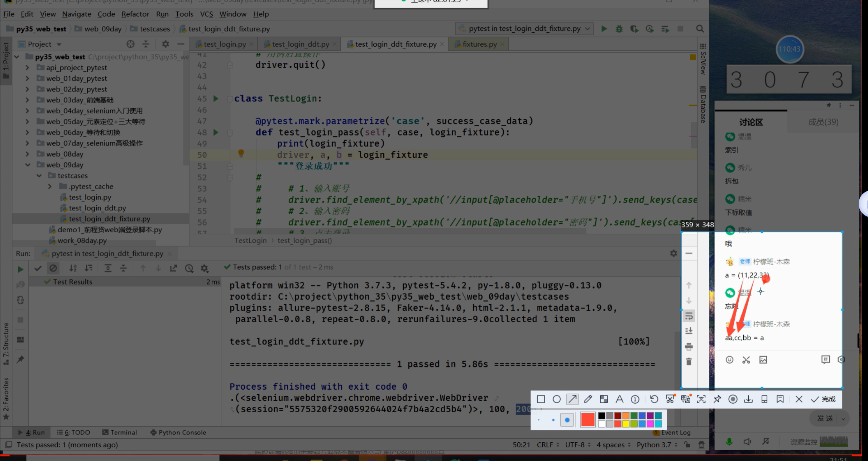Pin the screenshot to screen
Screen dimensions: 868x461
(717, 399)
